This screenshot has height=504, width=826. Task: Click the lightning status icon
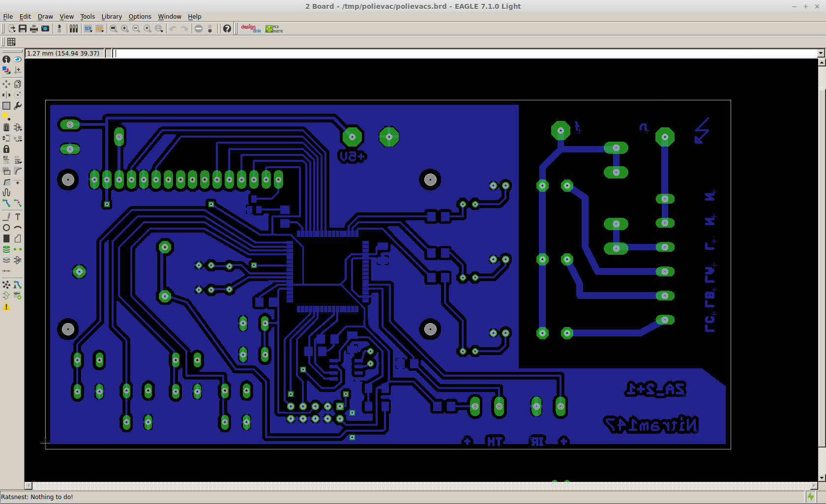811,497
